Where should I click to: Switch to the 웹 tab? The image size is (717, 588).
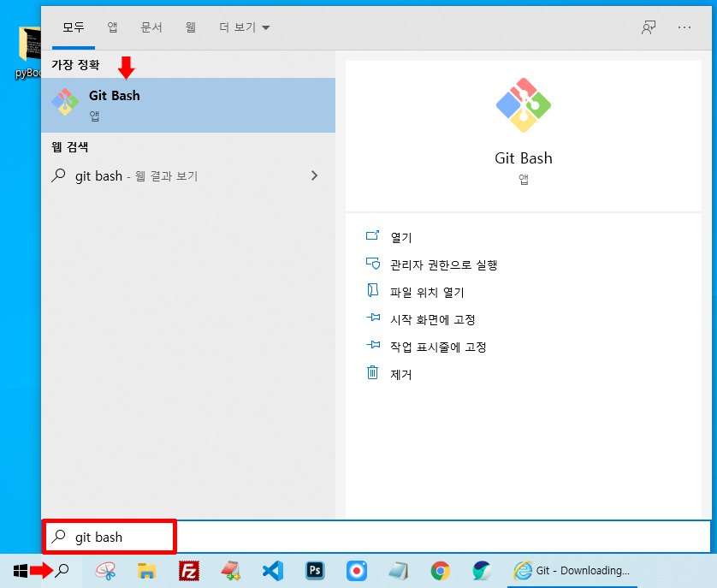[191, 27]
